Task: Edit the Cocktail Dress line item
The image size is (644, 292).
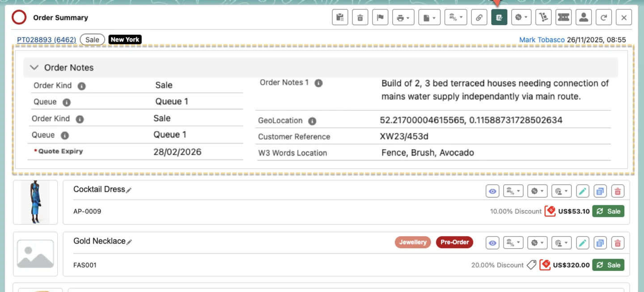Action: click(x=582, y=191)
